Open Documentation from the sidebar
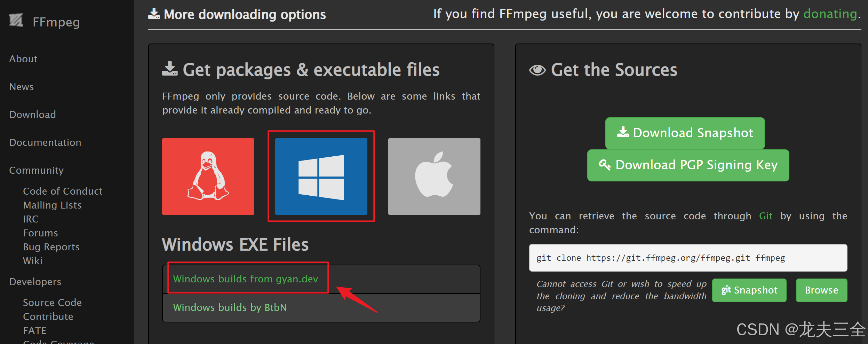 [x=45, y=142]
